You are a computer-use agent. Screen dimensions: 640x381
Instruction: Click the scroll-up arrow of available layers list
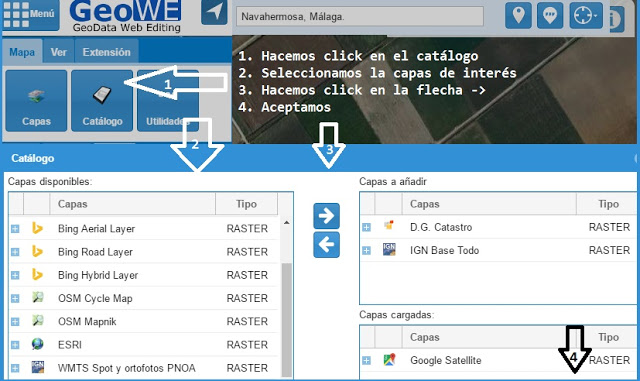coord(287,223)
